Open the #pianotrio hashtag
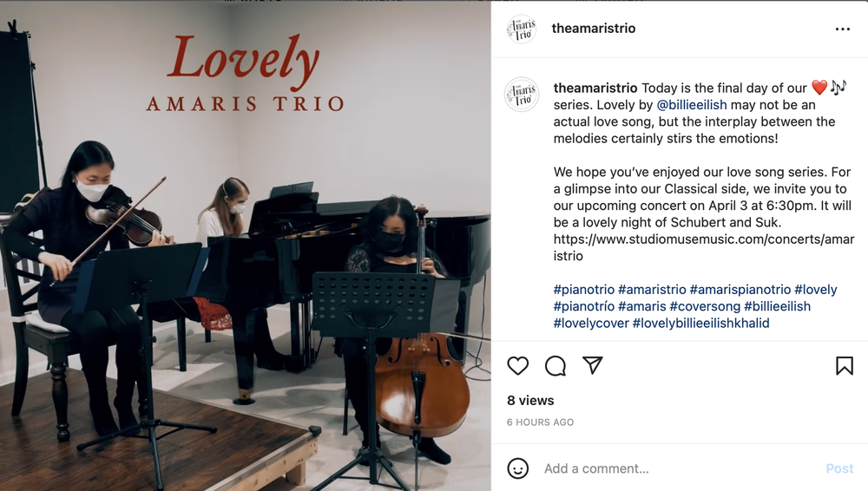The width and height of the screenshot is (868, 491). coord(584,290)
